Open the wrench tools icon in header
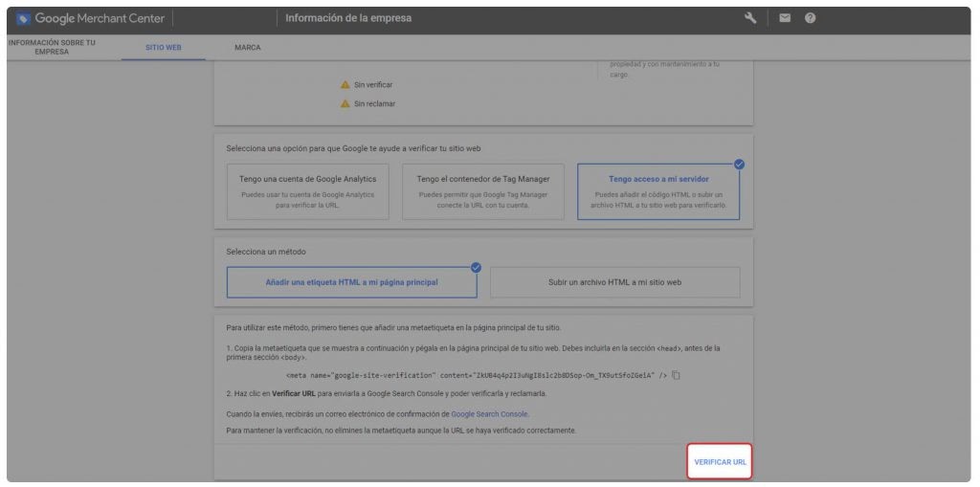The height and width of the screenshot is (487, 980). coord(750,18)
